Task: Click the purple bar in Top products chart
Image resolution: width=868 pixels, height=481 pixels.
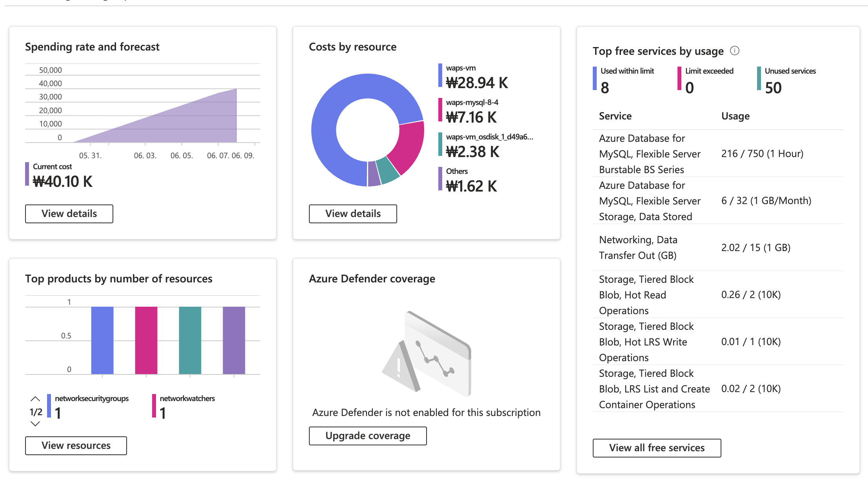Action: pyautogui.click(x=234, y=340)
